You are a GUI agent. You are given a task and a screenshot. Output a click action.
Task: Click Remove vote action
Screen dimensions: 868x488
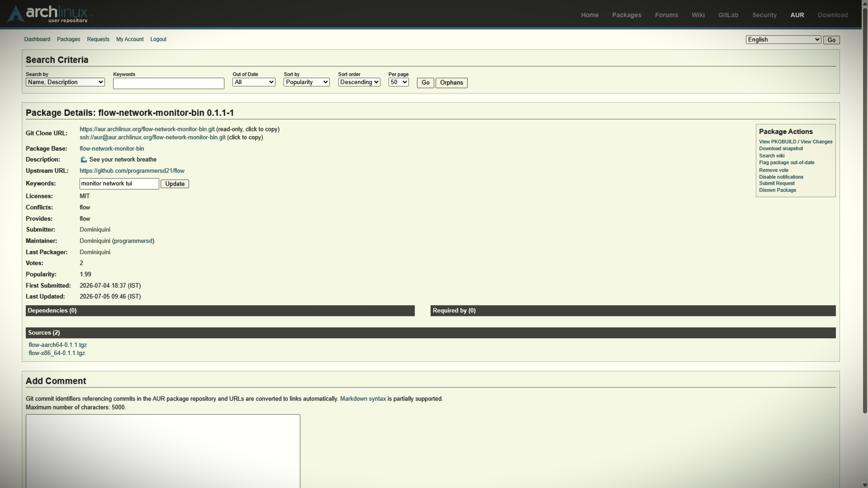[773, 170]
